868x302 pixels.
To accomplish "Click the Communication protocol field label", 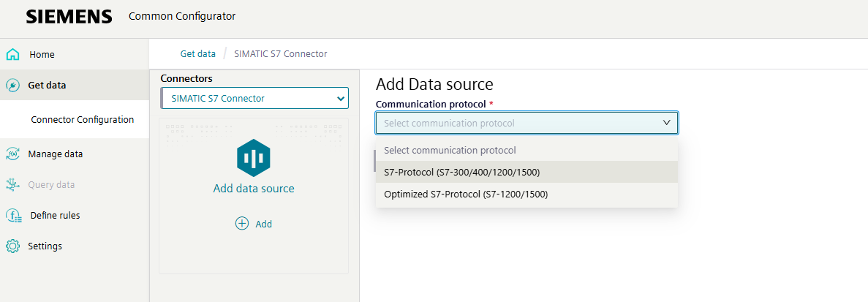I will tap(431, 104).
